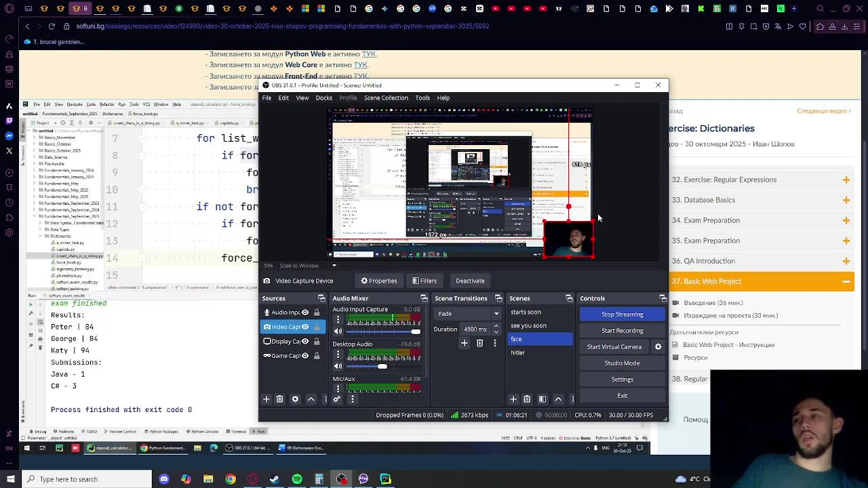Open Twitch in browser sidebar

point(9,121)
